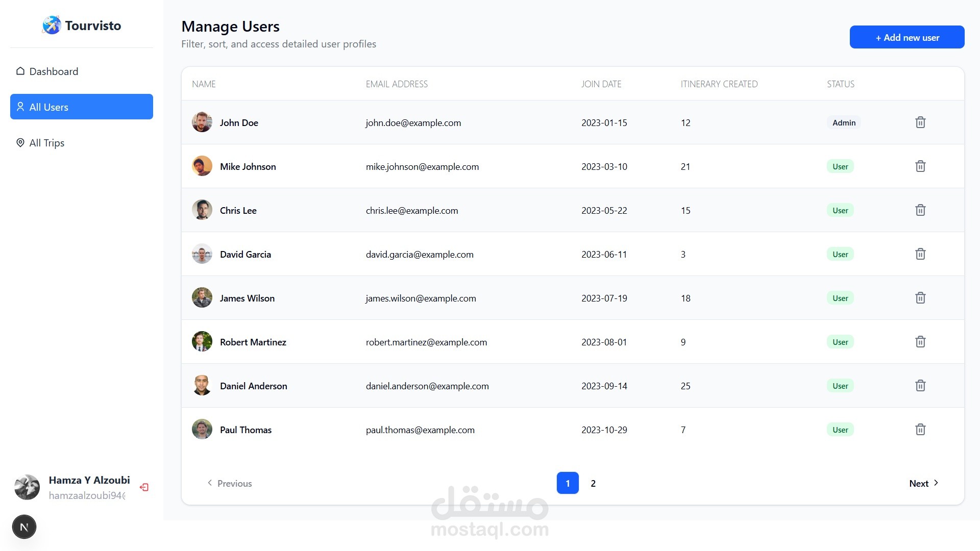
Task: Click the Add new user button
Action: coord(907,37)
